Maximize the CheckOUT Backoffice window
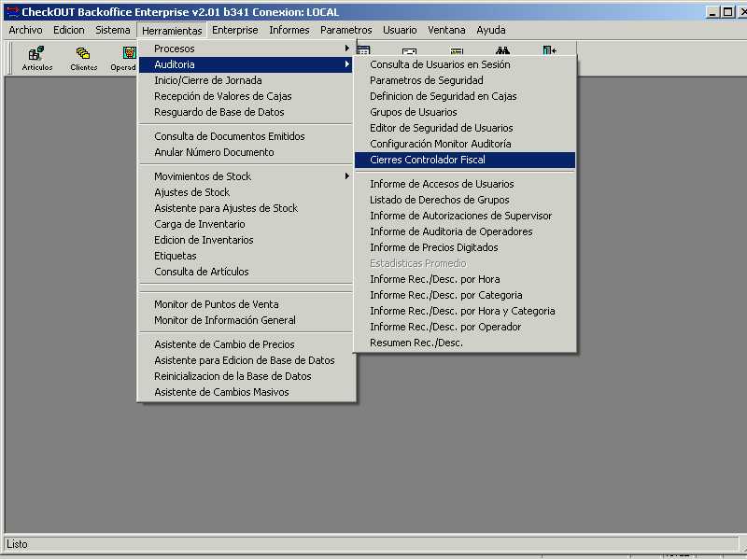This screenshot has width=747, height=560. (728, 12)
